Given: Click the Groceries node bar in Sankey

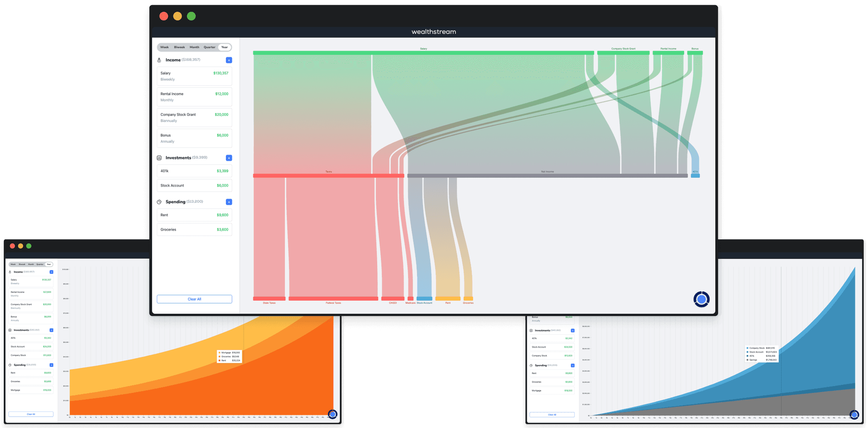Looking at the screenshot, I should 468,299.
